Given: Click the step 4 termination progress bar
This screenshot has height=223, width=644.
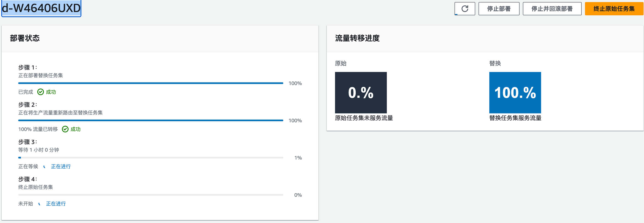Looking at the screenshot, I should click(x=150, y=195).
